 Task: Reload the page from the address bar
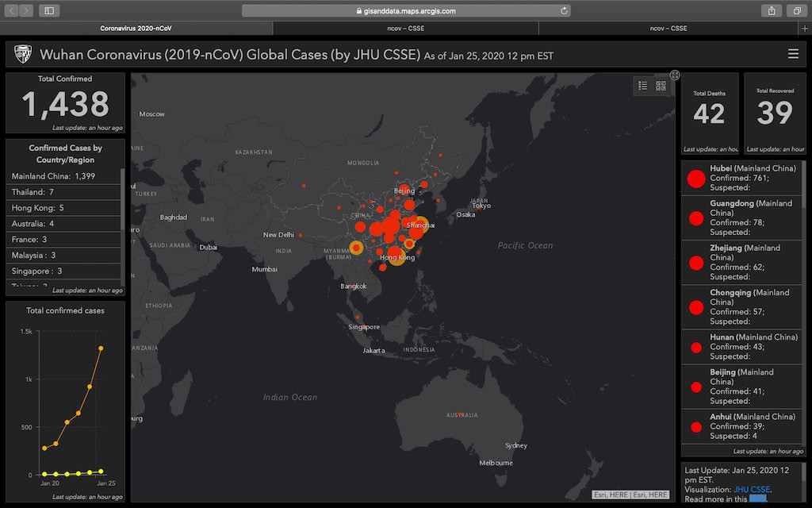(x=564, y=10)
